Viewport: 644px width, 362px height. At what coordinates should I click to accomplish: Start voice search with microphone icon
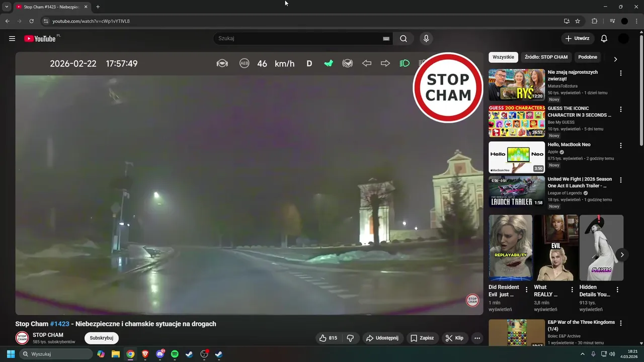click(x=426, y=39)
